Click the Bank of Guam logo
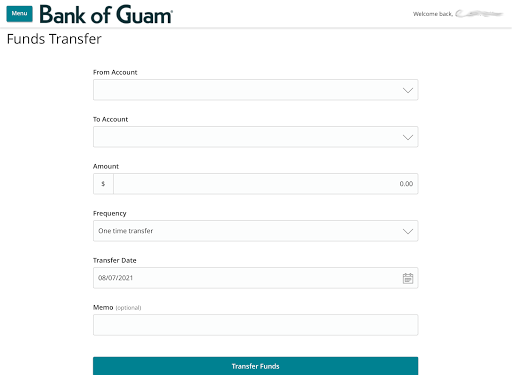512x375 pixels. [106, 14]
